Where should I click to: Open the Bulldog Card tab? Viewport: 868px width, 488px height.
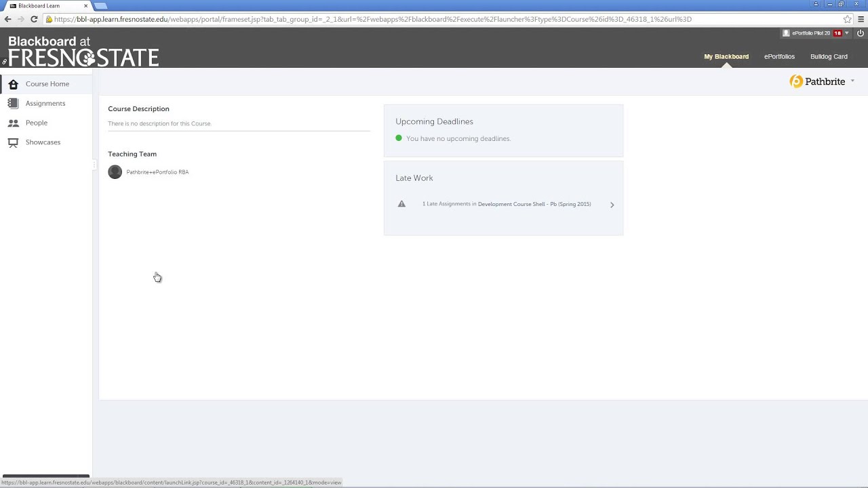[829, 56]
